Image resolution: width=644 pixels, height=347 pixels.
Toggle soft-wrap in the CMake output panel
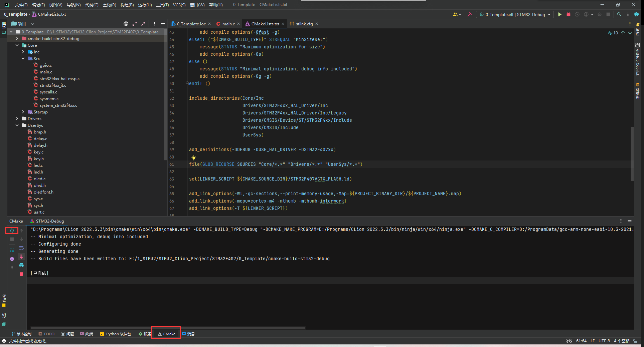click(x=21, y=248)
